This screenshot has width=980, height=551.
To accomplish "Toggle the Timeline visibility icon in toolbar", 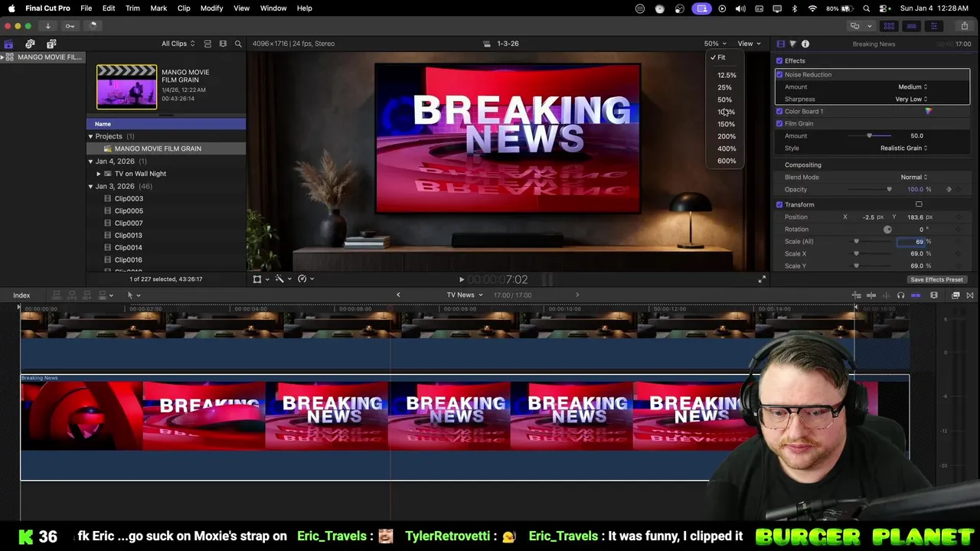I will point(911,26).
